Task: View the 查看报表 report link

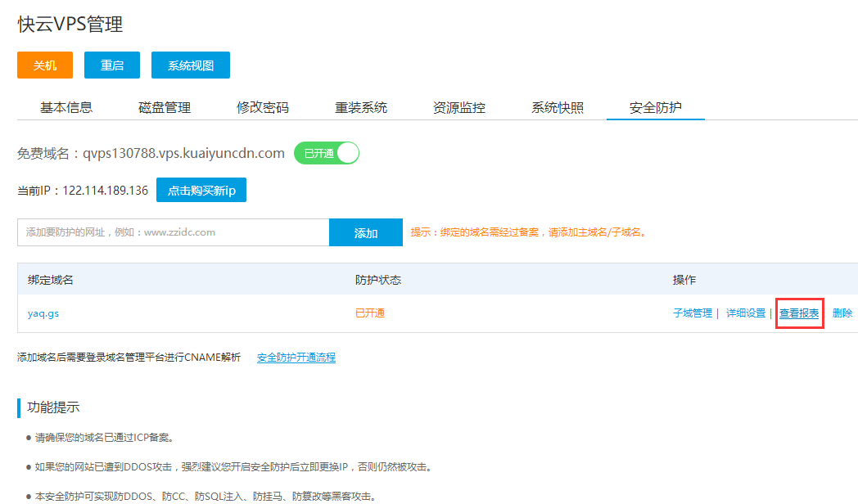Action: pos(799,313)
